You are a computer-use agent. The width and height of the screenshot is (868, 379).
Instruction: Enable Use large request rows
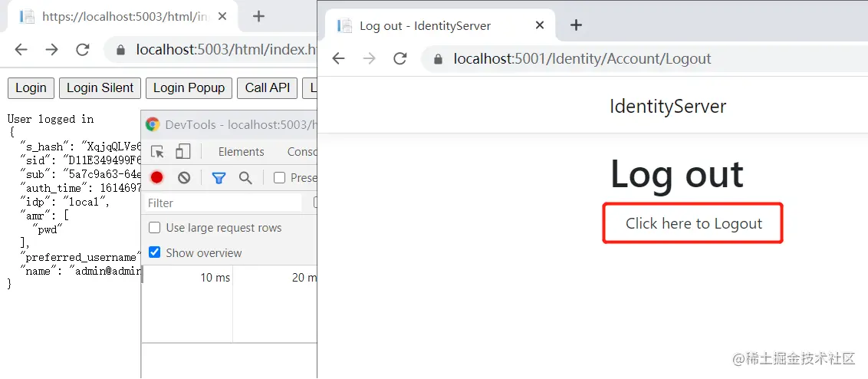156,228
